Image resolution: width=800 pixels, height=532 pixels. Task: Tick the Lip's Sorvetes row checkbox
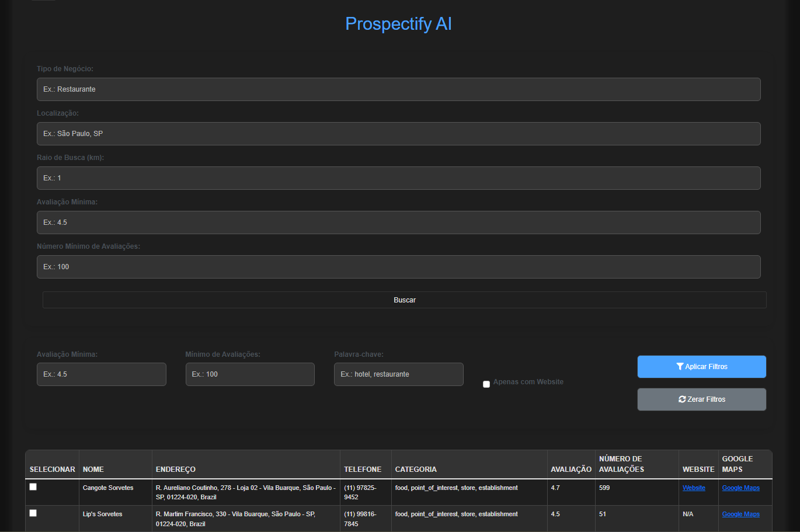point(33,513)
